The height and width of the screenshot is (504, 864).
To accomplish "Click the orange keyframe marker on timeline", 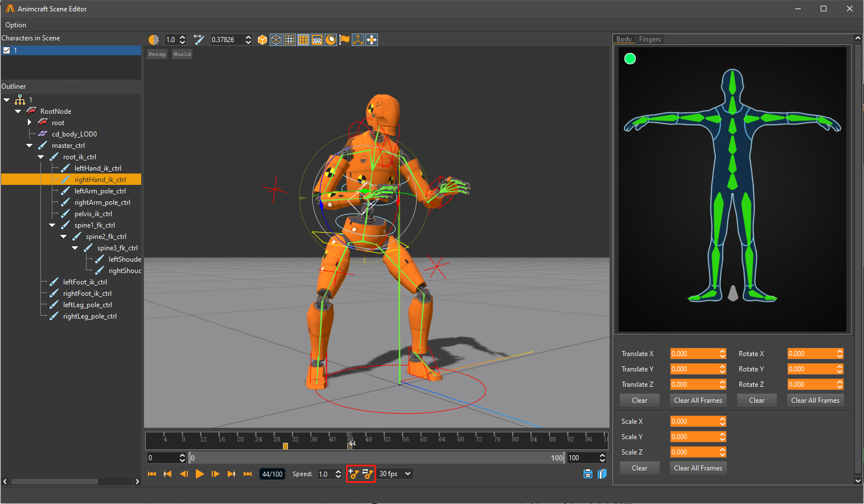I will [285, 446].
